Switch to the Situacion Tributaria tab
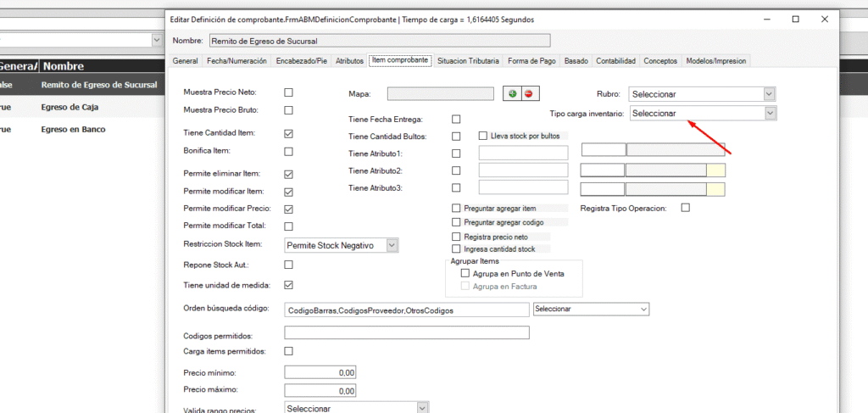The image size is (868, 413). tap(469, 61)
